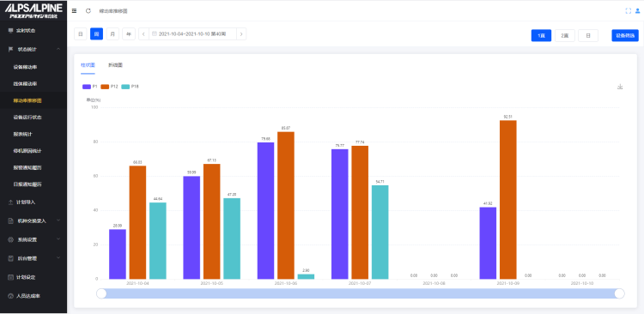Toggle the P18 series in the legend

tap(131, 87)
